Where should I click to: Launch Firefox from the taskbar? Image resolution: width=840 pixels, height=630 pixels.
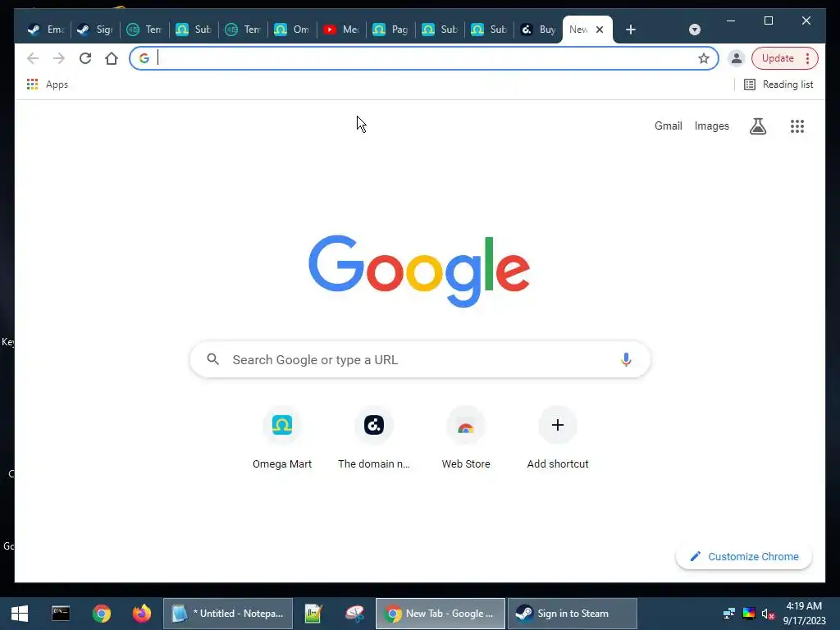tap(141, 614)
